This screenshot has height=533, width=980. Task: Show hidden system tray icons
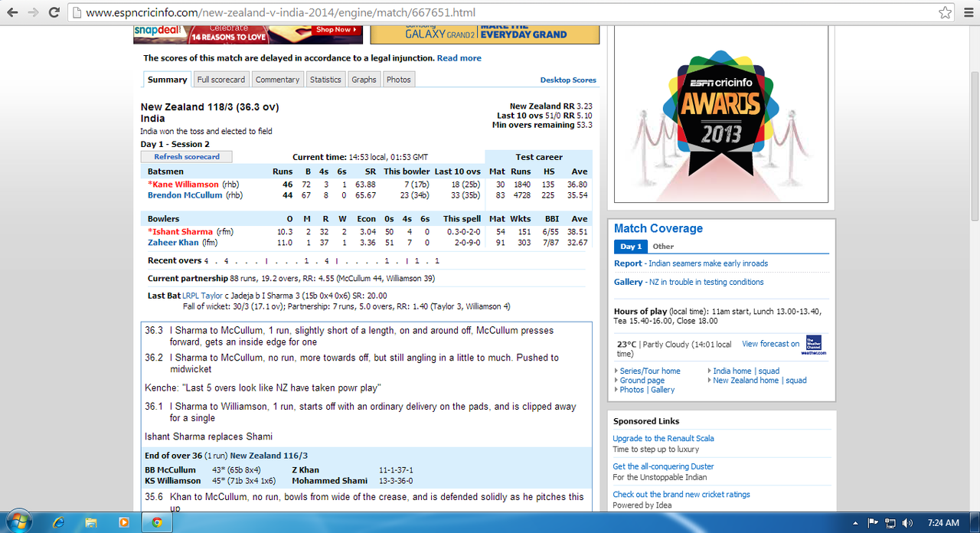855,522
